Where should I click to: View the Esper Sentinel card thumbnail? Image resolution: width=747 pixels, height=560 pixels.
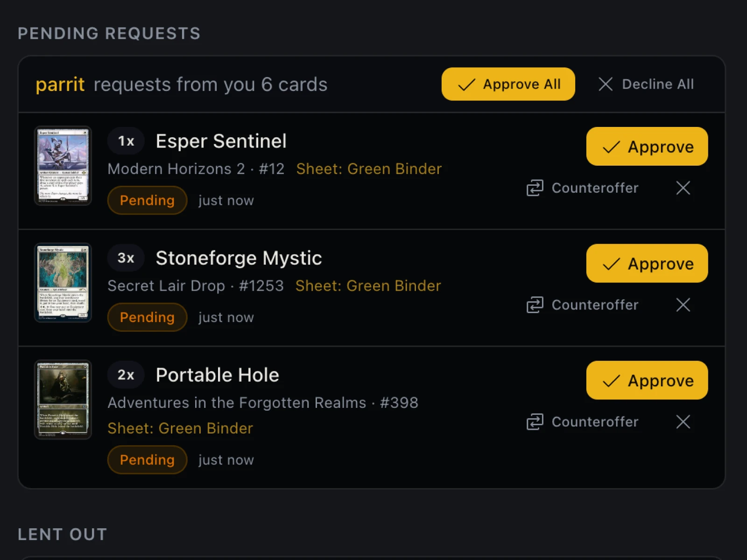click(63, 166)
